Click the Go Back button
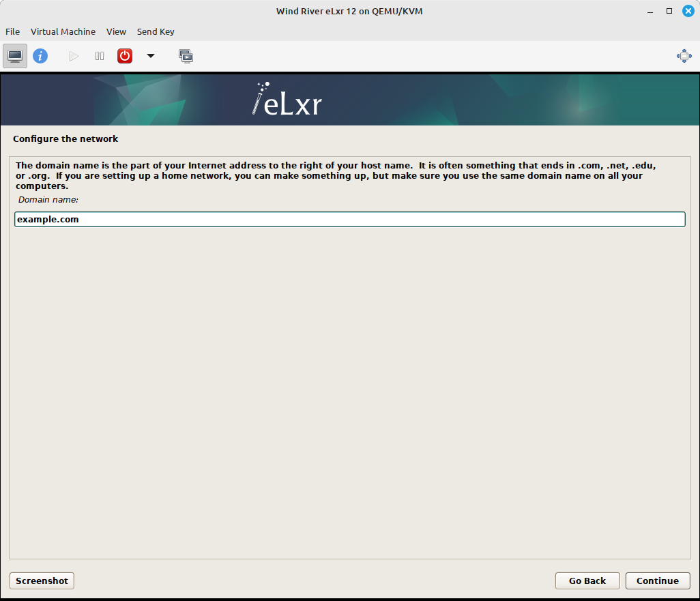 click(x=587, y=581)
